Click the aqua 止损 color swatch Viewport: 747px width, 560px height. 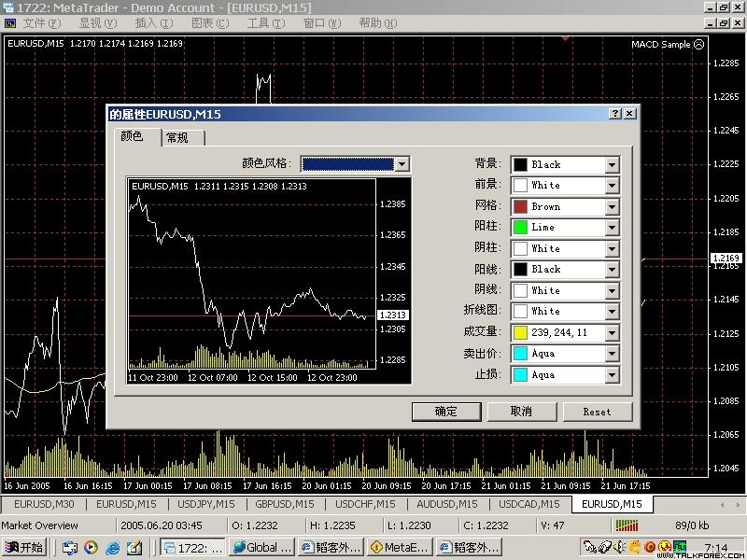(x=520, y=375)
